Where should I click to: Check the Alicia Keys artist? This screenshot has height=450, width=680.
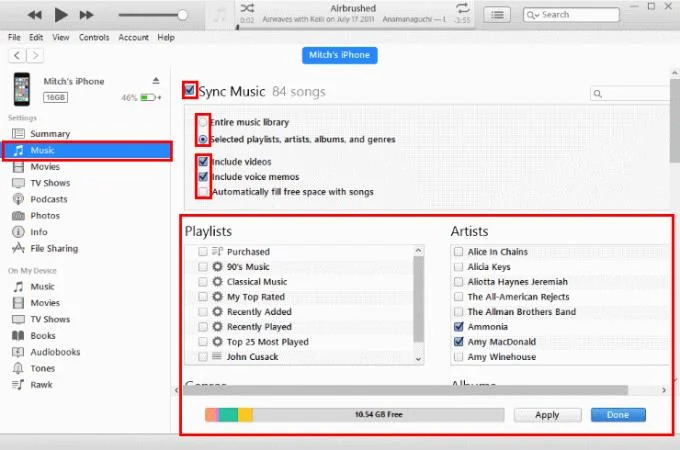tap(458, 267)
